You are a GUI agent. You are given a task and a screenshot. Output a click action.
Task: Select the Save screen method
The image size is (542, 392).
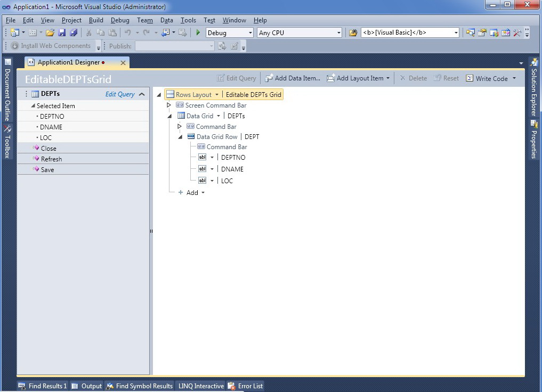click(83, 169)
